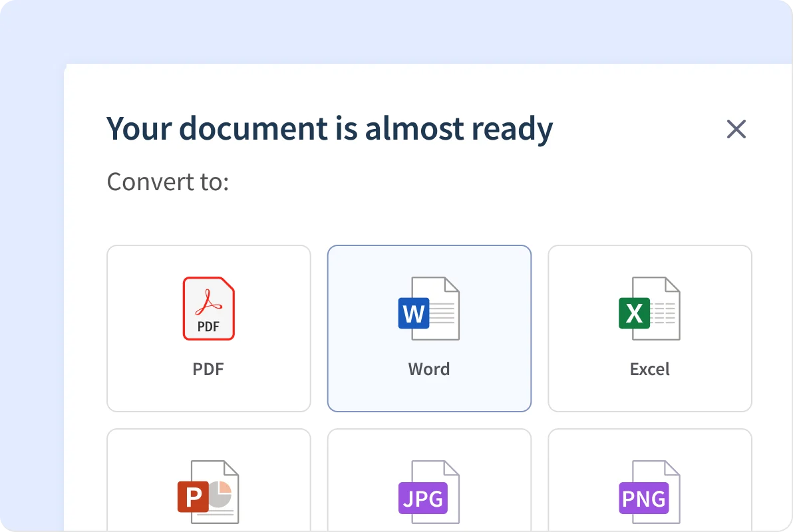Pick the PNG conversion option card
The height and width of the screenshot is (532, 793).
coord(650,485)
